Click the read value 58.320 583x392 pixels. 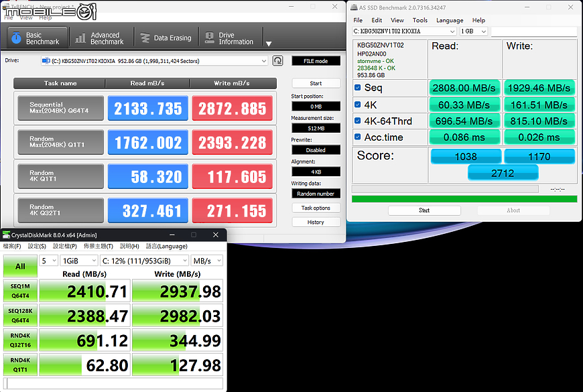[x=148, y=176]
